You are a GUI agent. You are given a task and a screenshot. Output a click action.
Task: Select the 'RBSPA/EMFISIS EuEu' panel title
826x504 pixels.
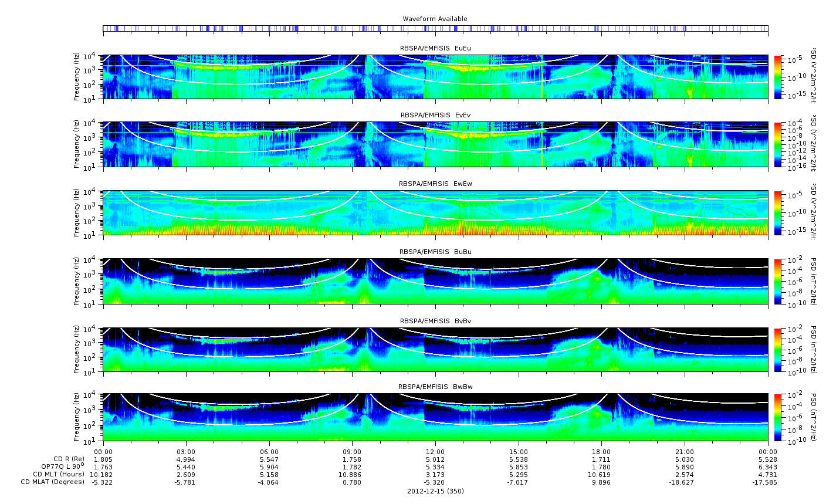[435, 48]
